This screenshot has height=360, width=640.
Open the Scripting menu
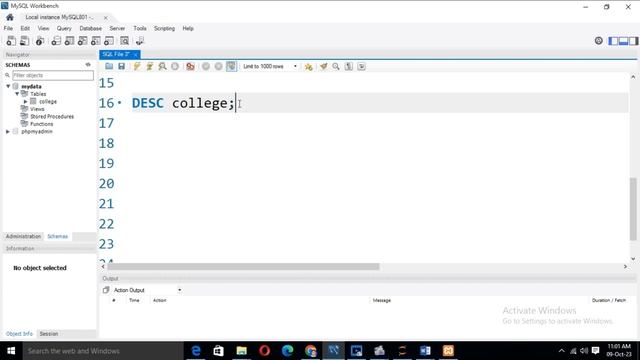tap(164, 28)
